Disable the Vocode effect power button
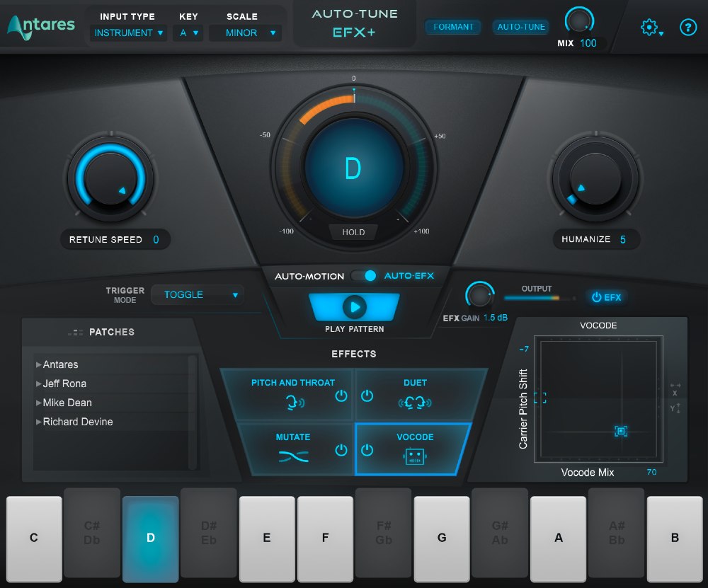The height and width of the screenshot is (588, 708). pyautogui.click(x=367, y=449)
